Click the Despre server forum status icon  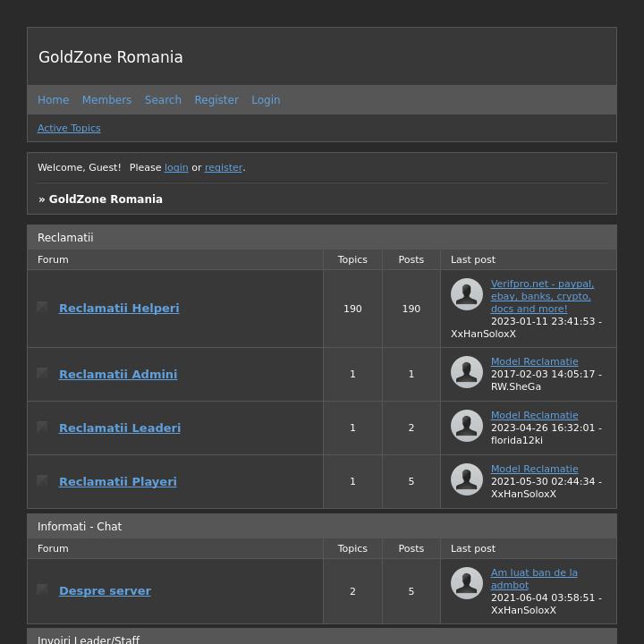[42, 589]
